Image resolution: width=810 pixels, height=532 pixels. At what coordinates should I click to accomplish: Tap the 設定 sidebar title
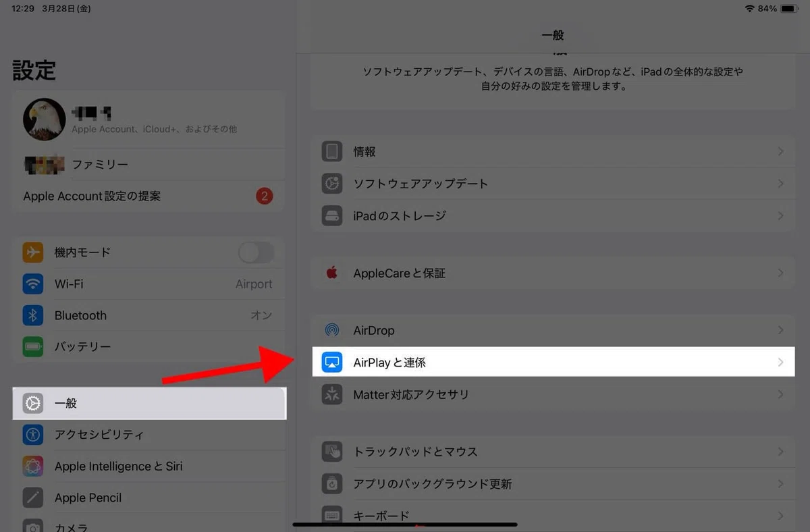coord(34,70)
